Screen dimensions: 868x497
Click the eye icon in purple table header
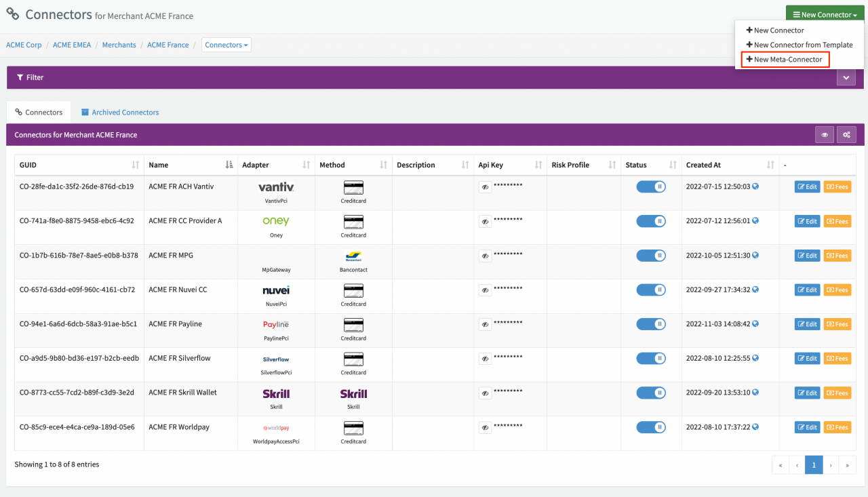pyautogui.click(x=825, y=135)
